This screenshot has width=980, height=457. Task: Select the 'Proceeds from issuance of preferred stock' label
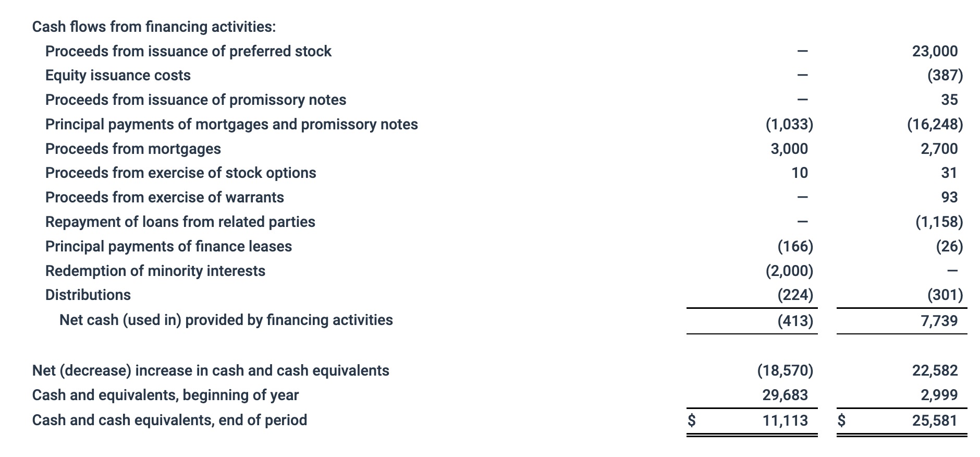[188, 51]
